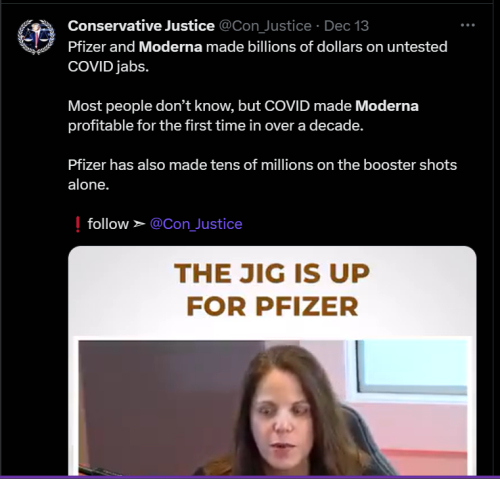Click the window in the video background
Image resolution: width=500 pixels, height=479 pixels.
(x=411, y=367)
